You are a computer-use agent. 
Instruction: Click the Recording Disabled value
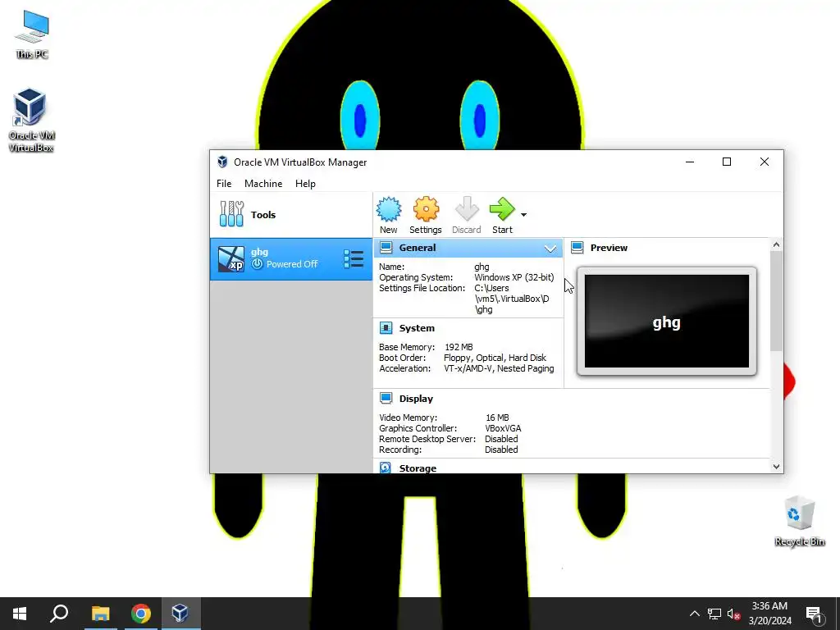click(501, 450)
